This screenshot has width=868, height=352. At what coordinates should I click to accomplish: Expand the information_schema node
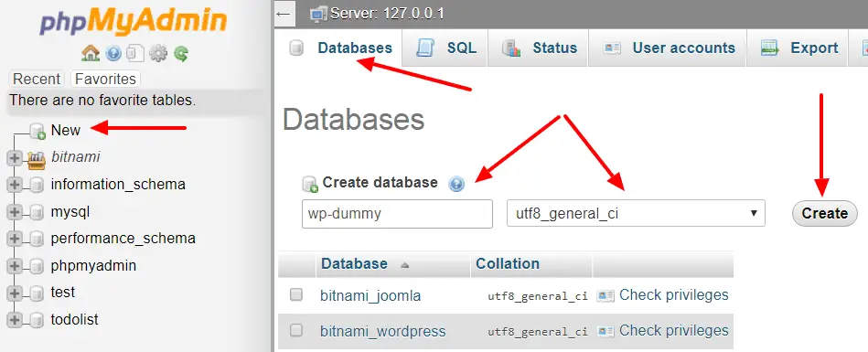point(15,185)
